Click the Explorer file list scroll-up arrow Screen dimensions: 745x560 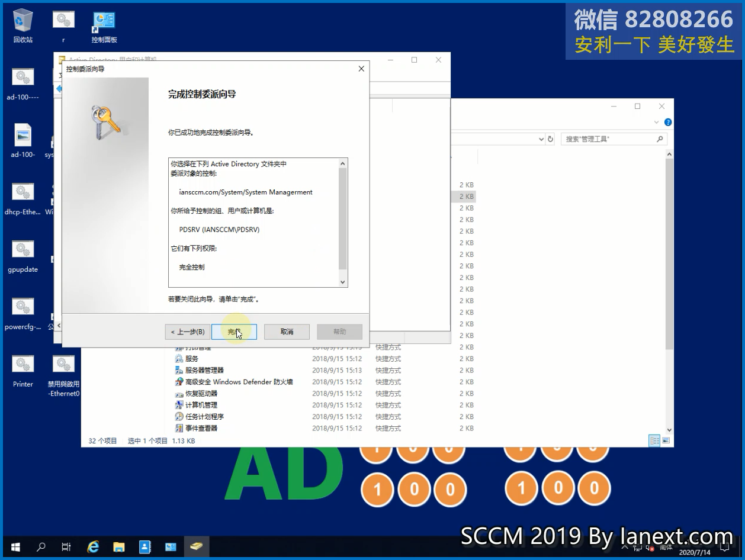669,155
